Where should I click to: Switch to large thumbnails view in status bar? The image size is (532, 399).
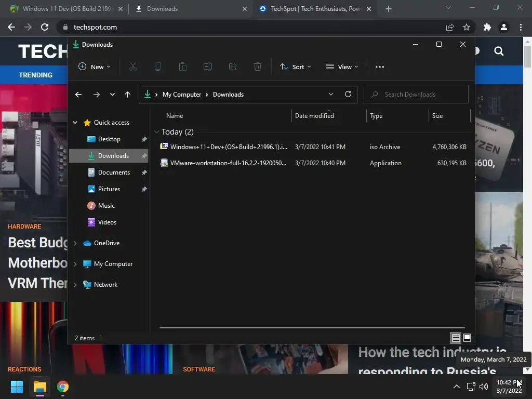(467, 338)
